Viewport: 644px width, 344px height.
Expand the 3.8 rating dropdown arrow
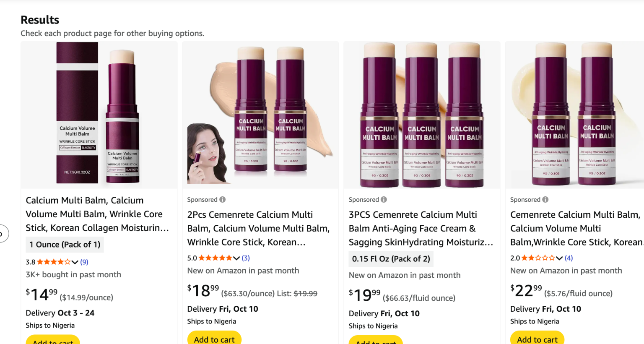pyautogui.click(x=75, y=261)
